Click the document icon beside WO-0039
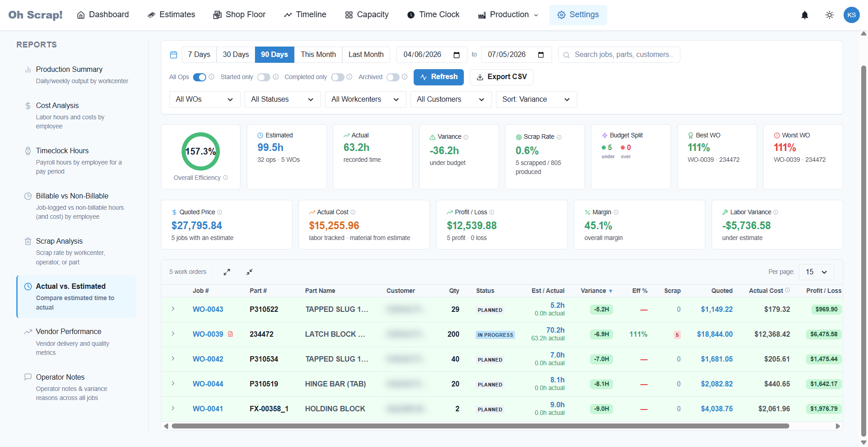 [231, 334]
